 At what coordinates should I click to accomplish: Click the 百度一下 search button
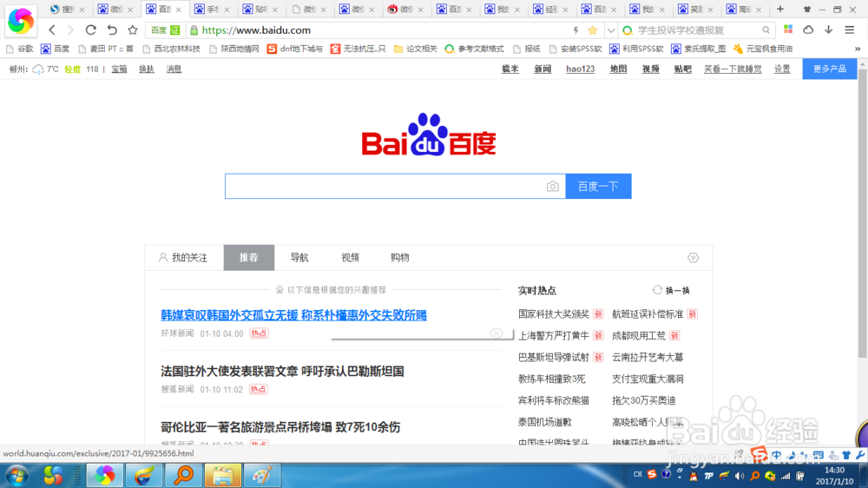(x=598, y=186)
